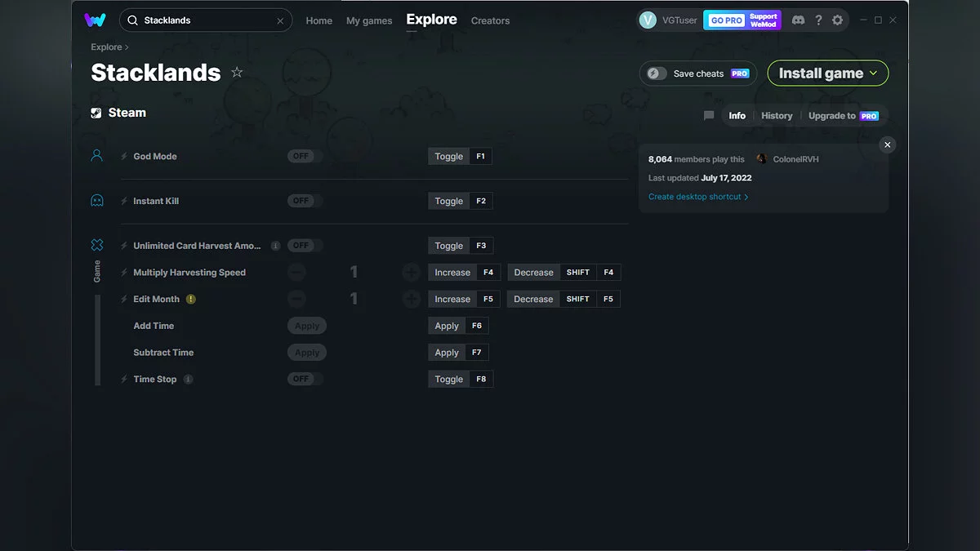Open the settings gear icon
This screenshot has height=551, width=980.
click(837, 20)
